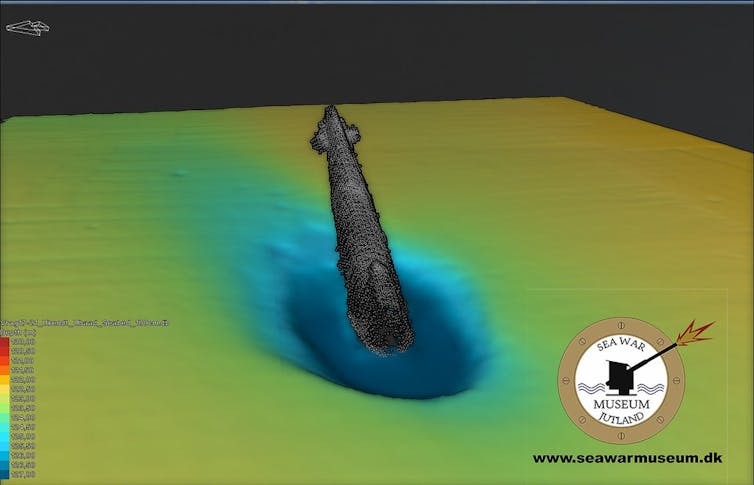
Task: Select the dark red shallowest depth swatch
Action: coord(5,342)
